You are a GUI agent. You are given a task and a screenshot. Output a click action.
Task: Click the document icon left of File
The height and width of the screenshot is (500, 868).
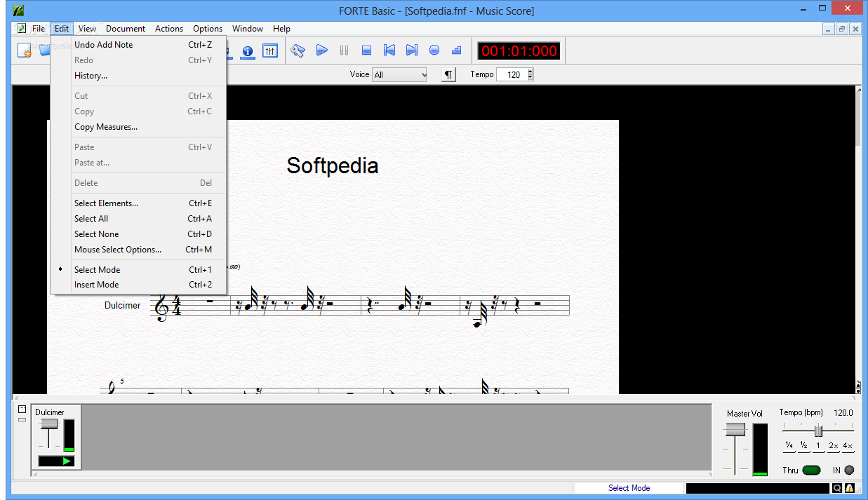[22, 29]
